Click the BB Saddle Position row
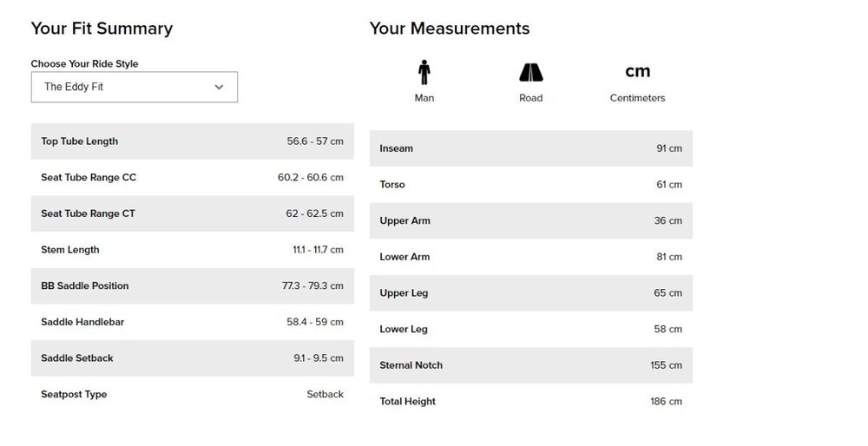Viewport: 868px width, 446px height. click(192, 286)
